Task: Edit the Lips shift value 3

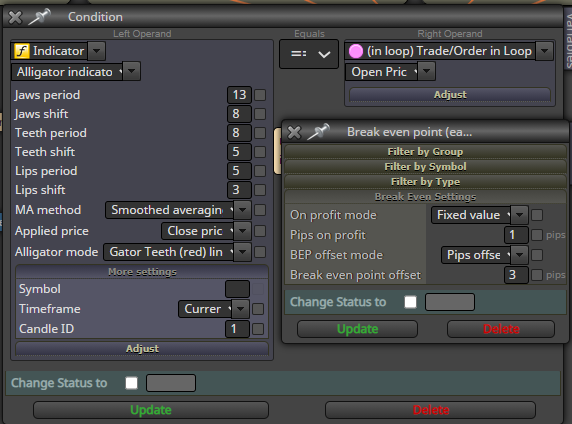Action: click(x=239, y=190)
